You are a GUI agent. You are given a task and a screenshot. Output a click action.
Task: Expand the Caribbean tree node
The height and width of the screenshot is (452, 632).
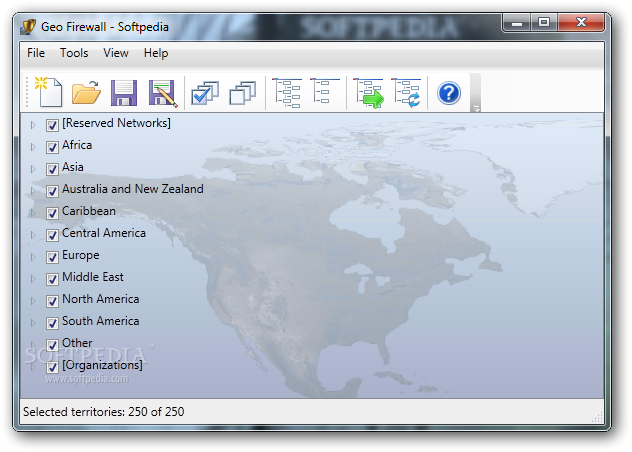(x=33, y=213)
